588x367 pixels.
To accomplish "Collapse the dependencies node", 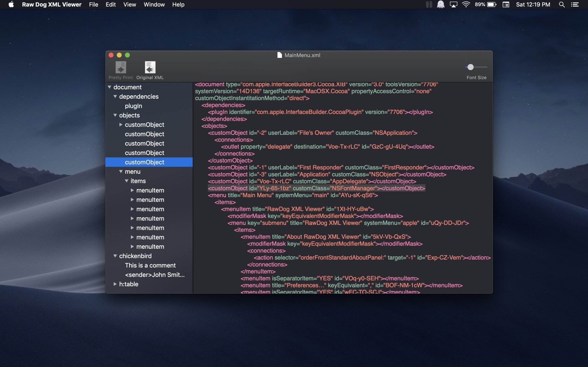I will point(115,96).
